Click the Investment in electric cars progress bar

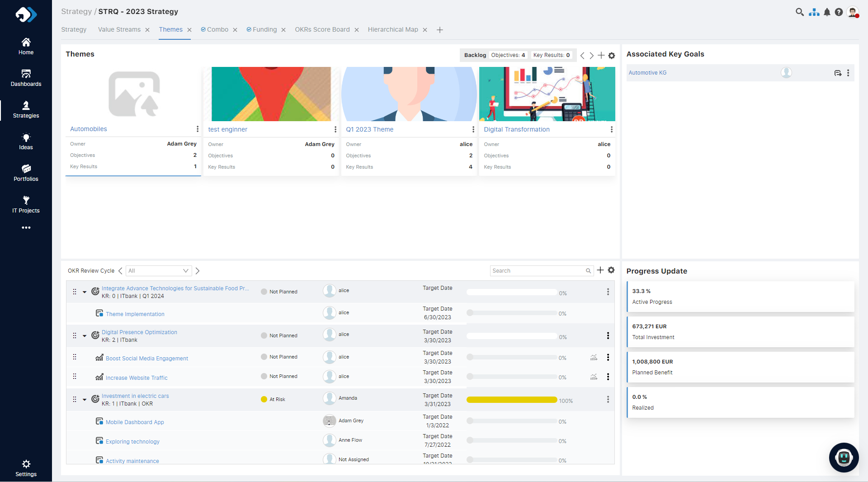pos(512,400)
